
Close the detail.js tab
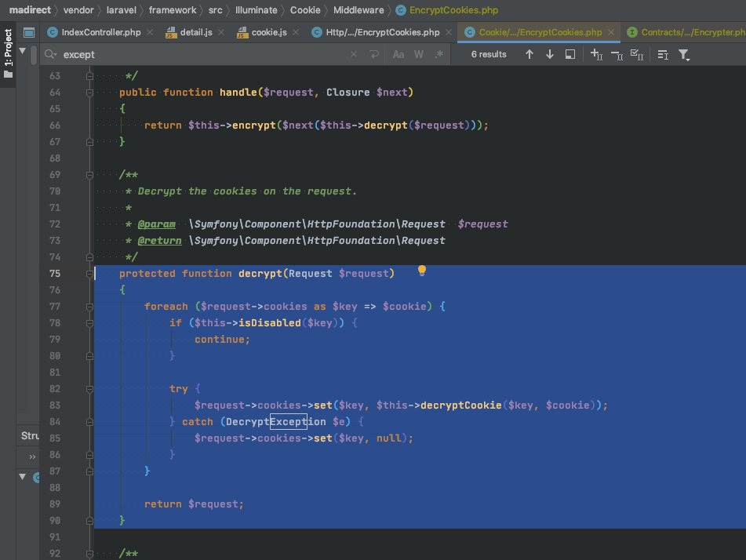click(x=221, y=32)
